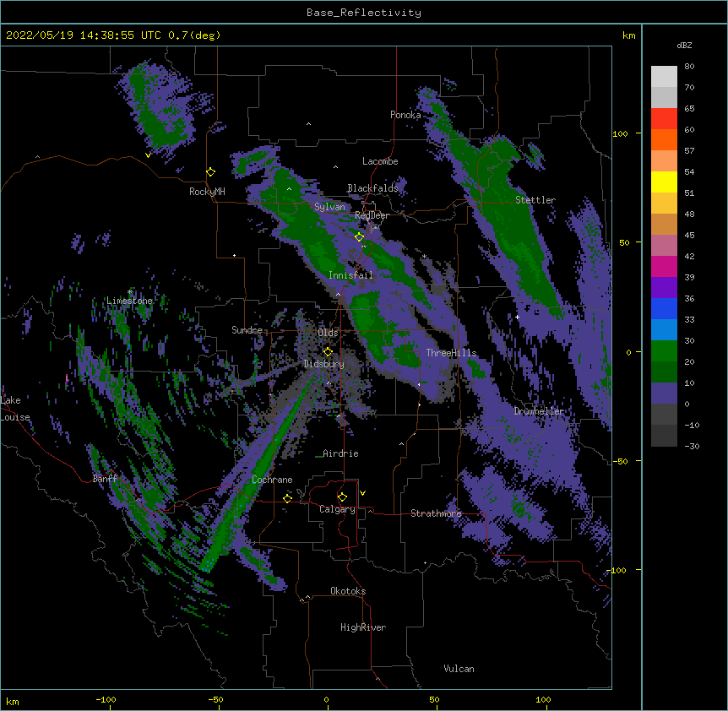
Task: Click the Sylvan city label
Action: [x=329, y=207]
